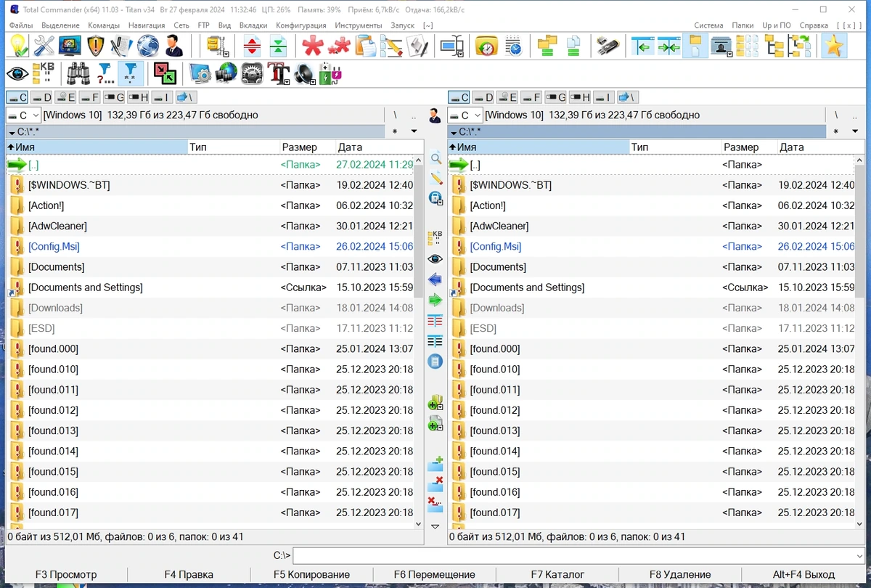871x588 pixels.
Task: Open left panel path history down arrow
Action: click(414, 131)
